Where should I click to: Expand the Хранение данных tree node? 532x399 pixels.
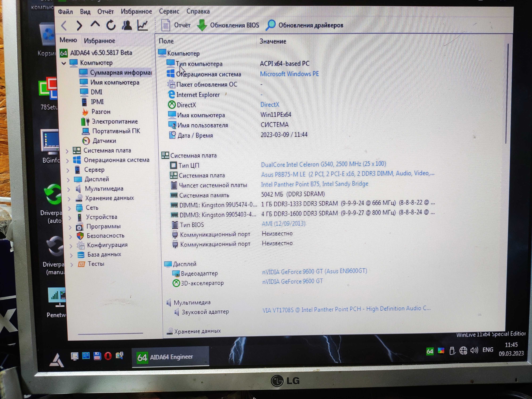tap(69, 199)
